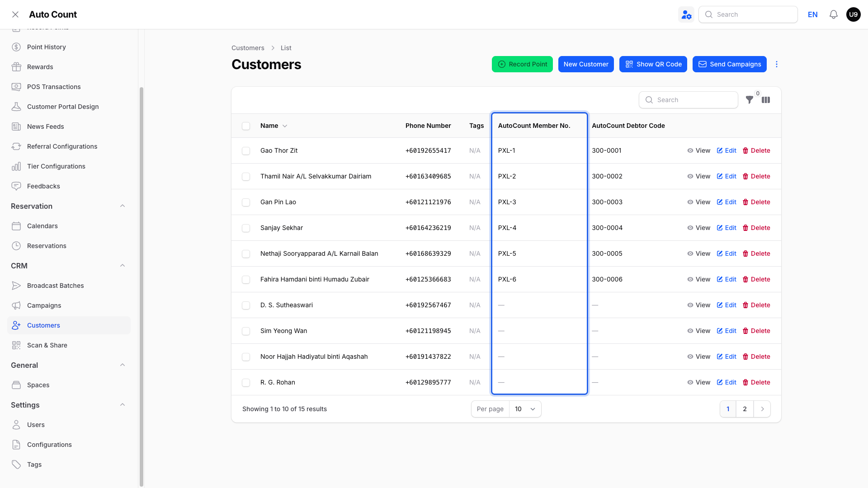868x488 pixels.
Task: Click the Reservations clock icon
Action: 16,246
